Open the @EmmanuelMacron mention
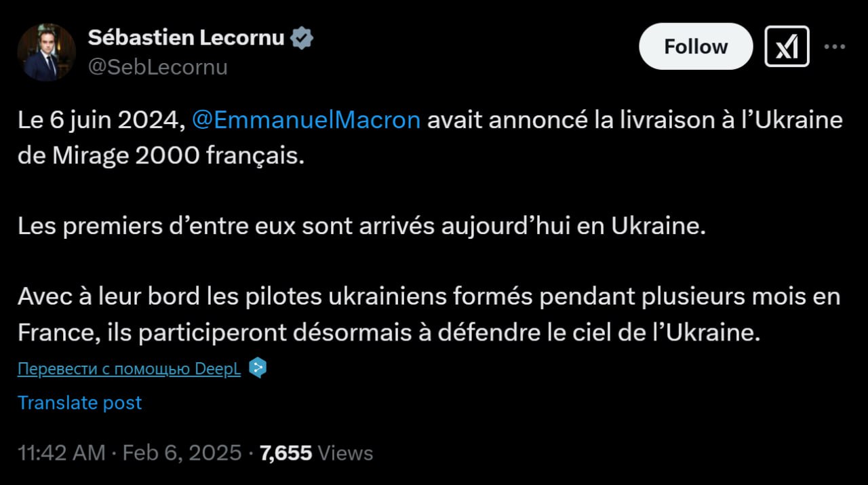This screenshot has height=485, width=868. click(x=307, y=120)
